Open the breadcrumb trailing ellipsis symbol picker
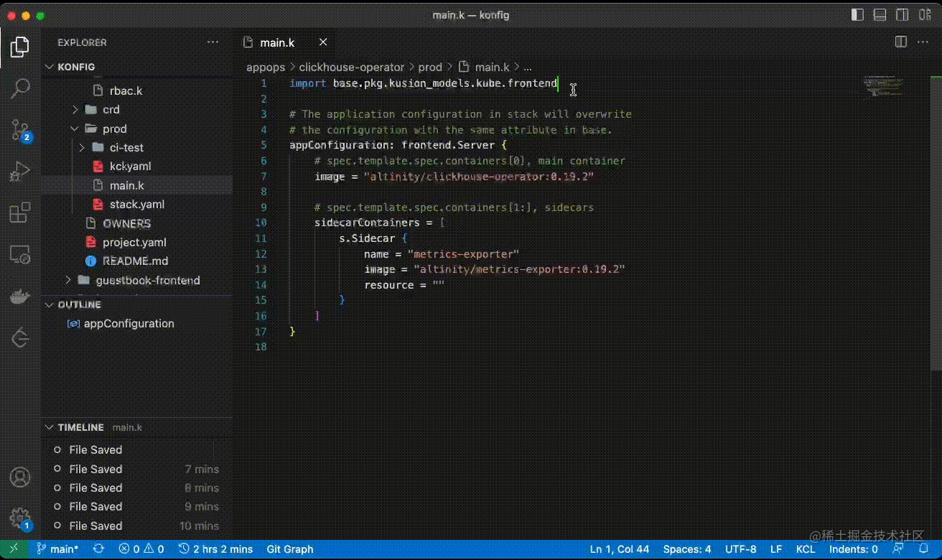 pyautogui.click(x=528, y=67)
